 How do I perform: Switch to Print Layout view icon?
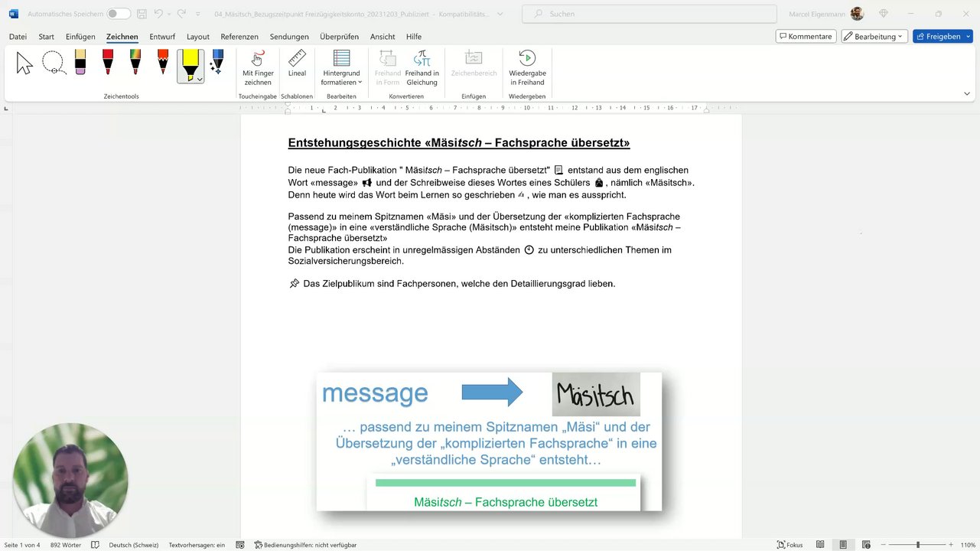[x=843, y=545]
